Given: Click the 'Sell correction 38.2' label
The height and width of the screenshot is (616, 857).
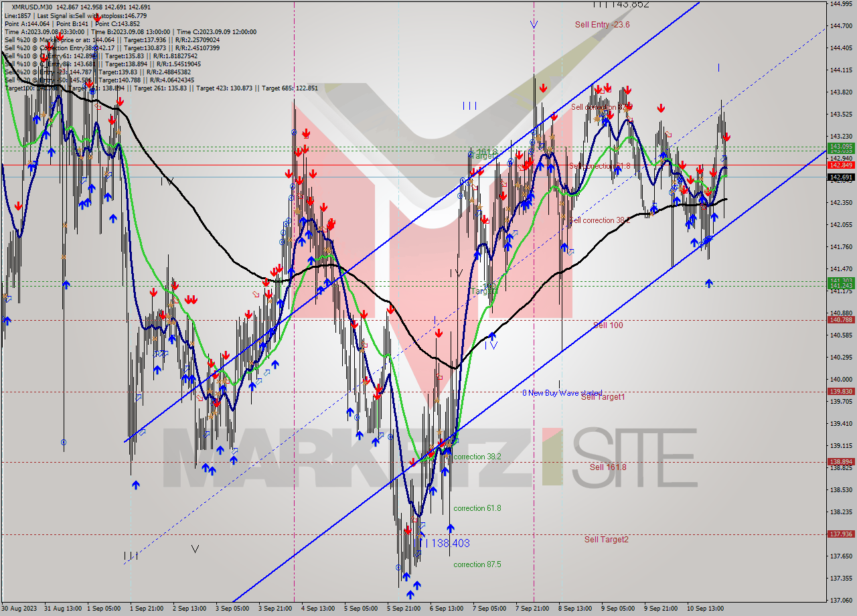Looking at the screenshot, I should (x=599, y=220).
